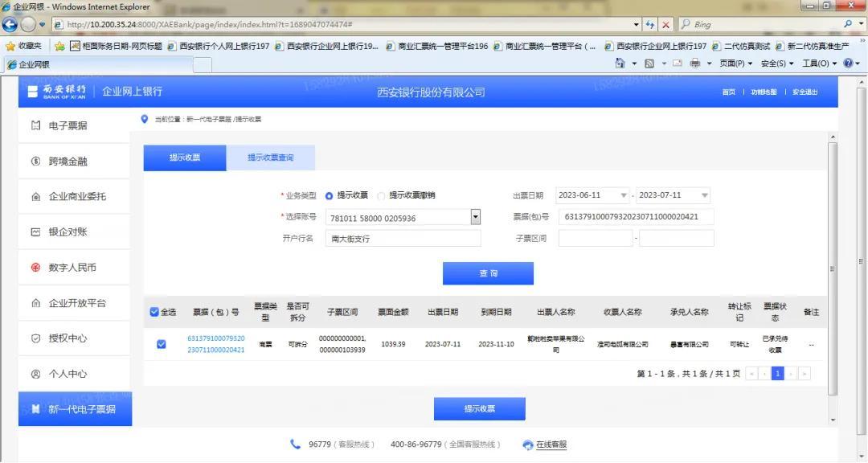
Task: Click the Bank of Xi'an logo
Action: coord(57,92)
